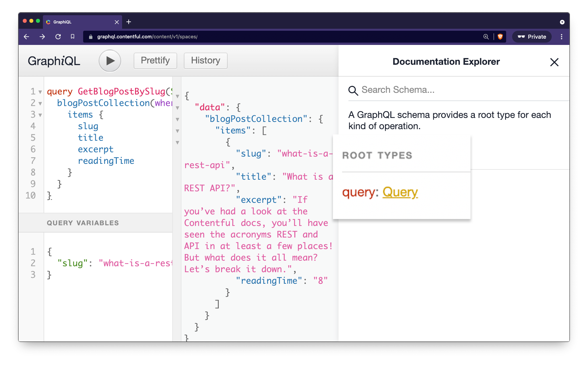The width and height of the screenshot is (588, 366).
Task: Click inside the Search Schema input
Action: click(412, 90)
